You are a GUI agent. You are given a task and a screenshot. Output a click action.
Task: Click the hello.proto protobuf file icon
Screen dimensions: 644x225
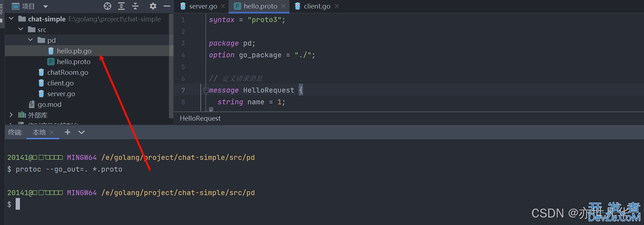51,62
